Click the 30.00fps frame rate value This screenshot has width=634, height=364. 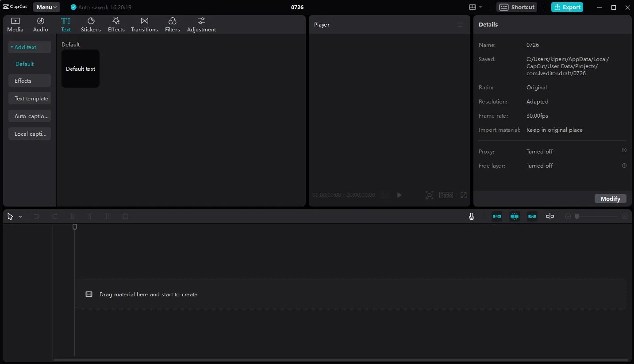coord(537,115)
